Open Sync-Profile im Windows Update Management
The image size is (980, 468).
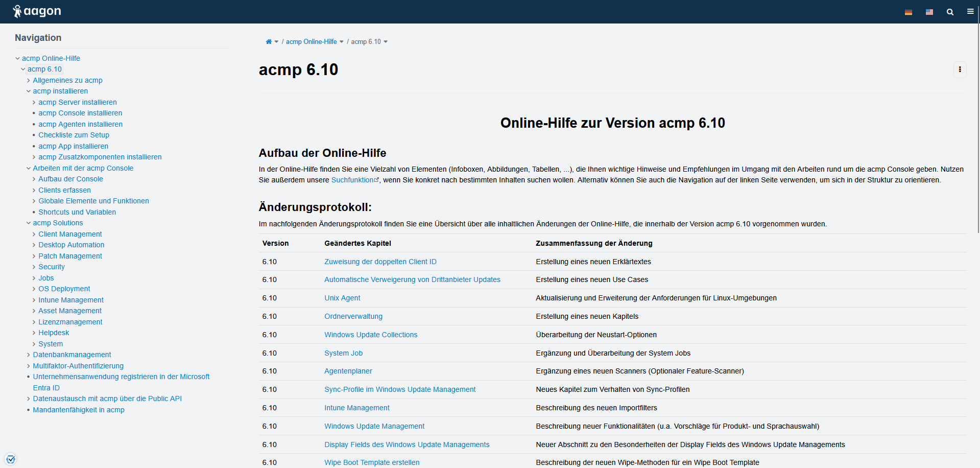tap(400, 389)
